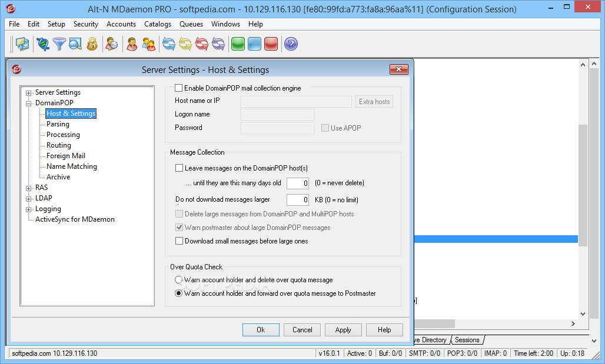Click the scroll right arrow in main window

573,323
